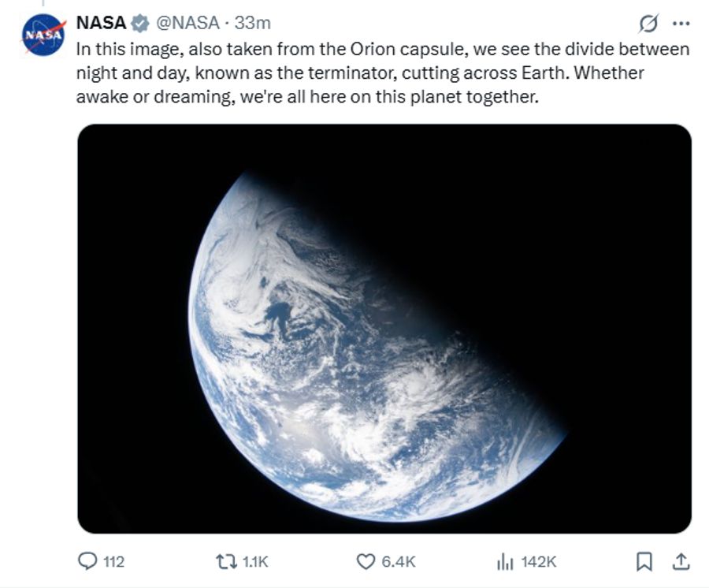Open the three-dot more options menu
Viewport: 709px width, 588px height.
680,24
